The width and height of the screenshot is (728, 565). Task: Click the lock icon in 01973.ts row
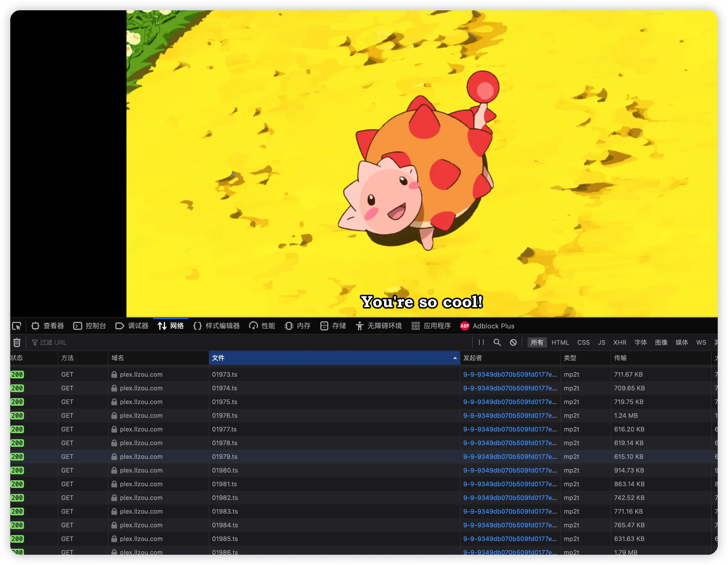(114, 374)
